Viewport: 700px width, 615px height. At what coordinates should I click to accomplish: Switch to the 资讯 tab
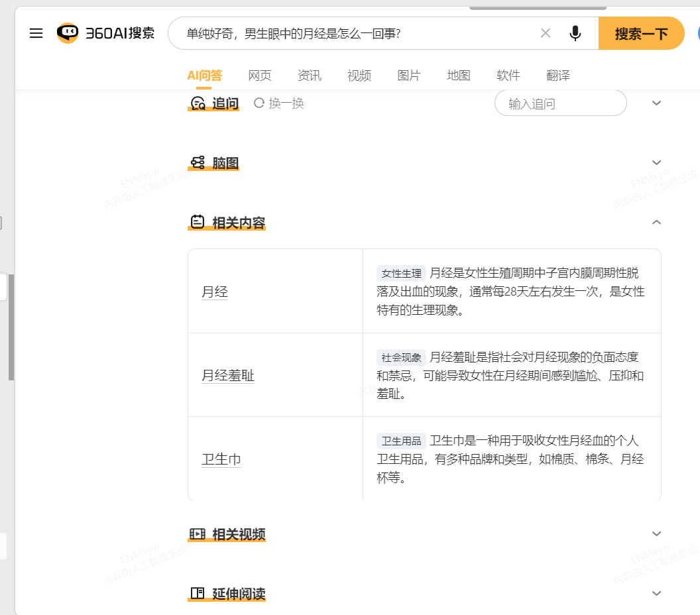(310, 76)
